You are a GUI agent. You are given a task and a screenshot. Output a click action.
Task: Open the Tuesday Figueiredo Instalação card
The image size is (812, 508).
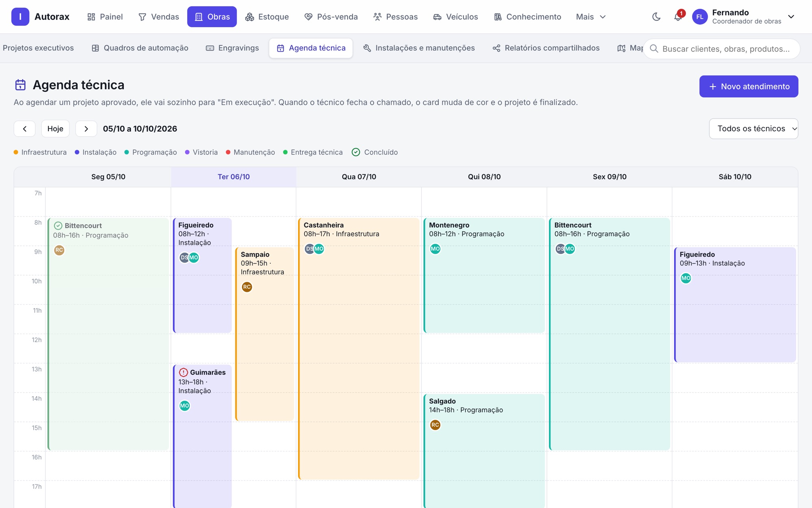[202, 276]
